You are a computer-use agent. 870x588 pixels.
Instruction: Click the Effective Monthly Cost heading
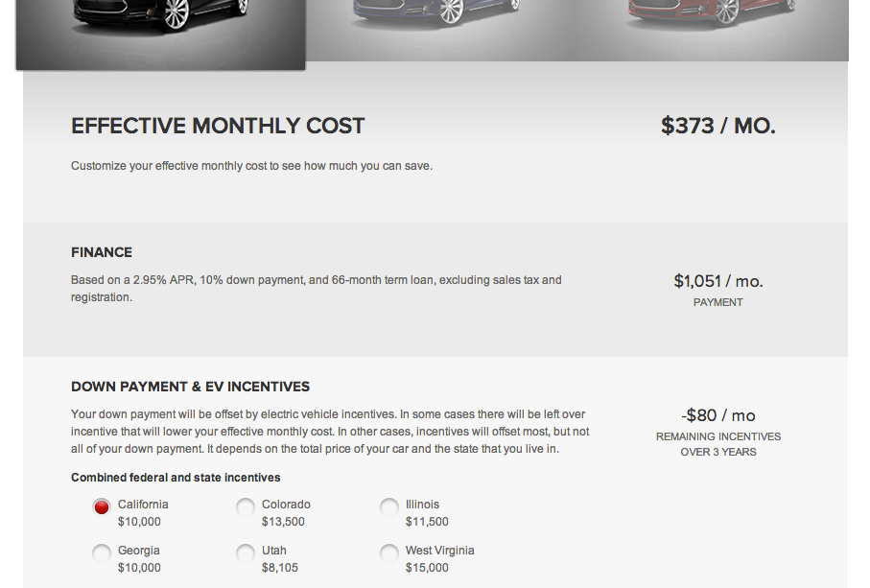218,126
